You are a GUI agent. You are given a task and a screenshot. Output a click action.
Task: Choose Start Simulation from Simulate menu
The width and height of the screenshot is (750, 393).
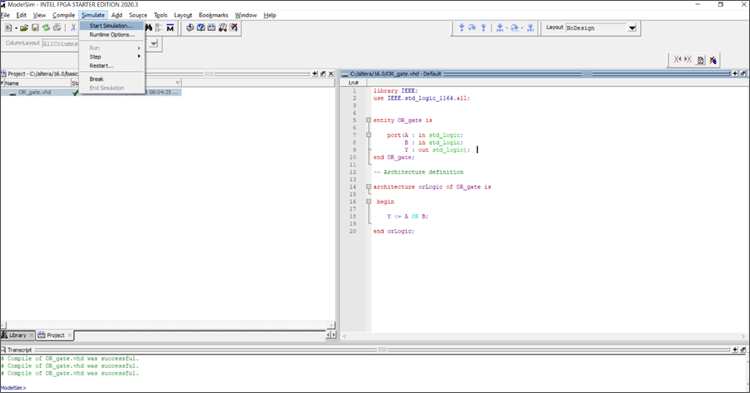pyautogui.click(x=111, y=26)
